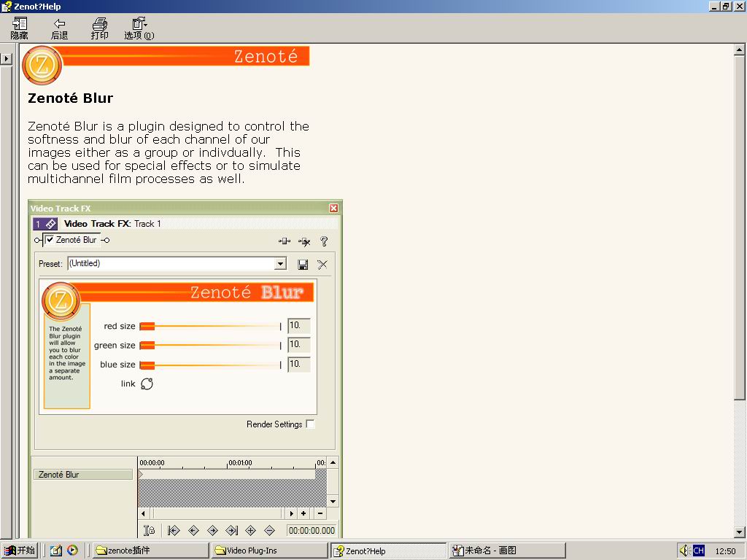The image size is (747, 560).
Task: Click the delete keyframe minus diamond
Action: (x=270, y=530)
